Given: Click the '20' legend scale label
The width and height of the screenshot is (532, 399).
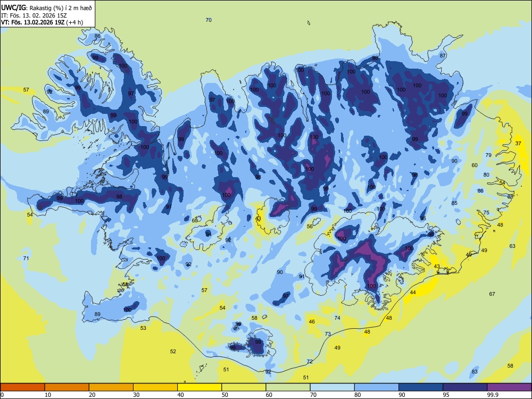Looking at the screenshot, I should [92, 395].
